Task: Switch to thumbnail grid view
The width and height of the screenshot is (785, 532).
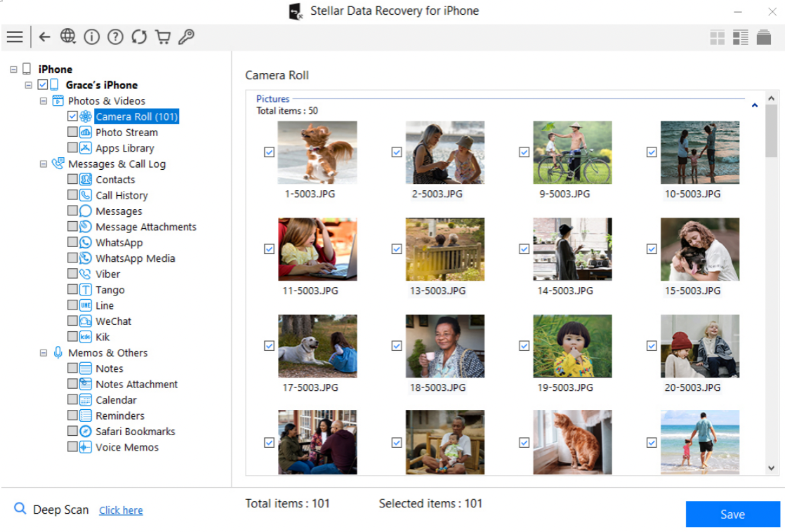Action: (717, 38)
